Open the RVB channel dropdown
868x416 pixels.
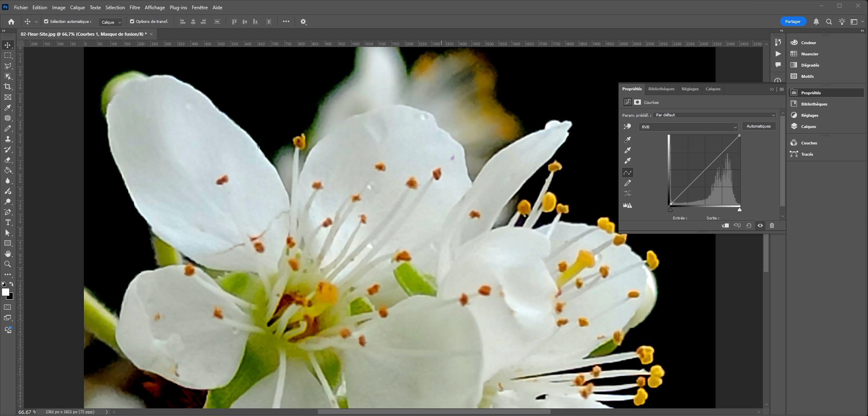tap(688, 127)
